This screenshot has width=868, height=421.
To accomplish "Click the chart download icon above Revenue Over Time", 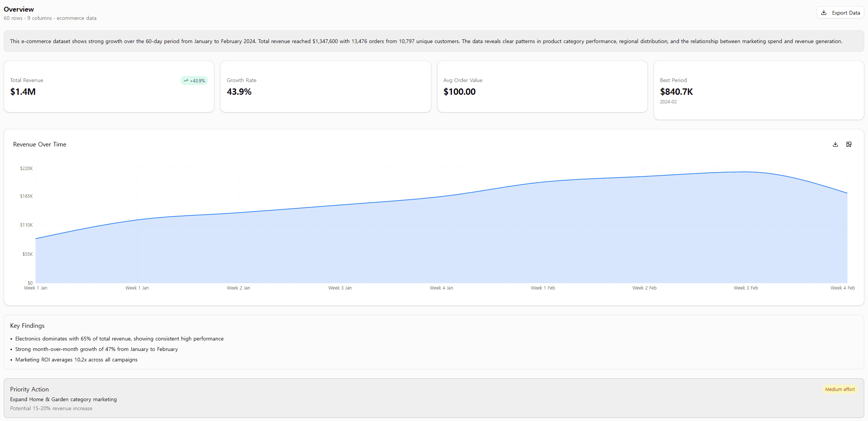I will pyautogui.click(x=835, y=144).
